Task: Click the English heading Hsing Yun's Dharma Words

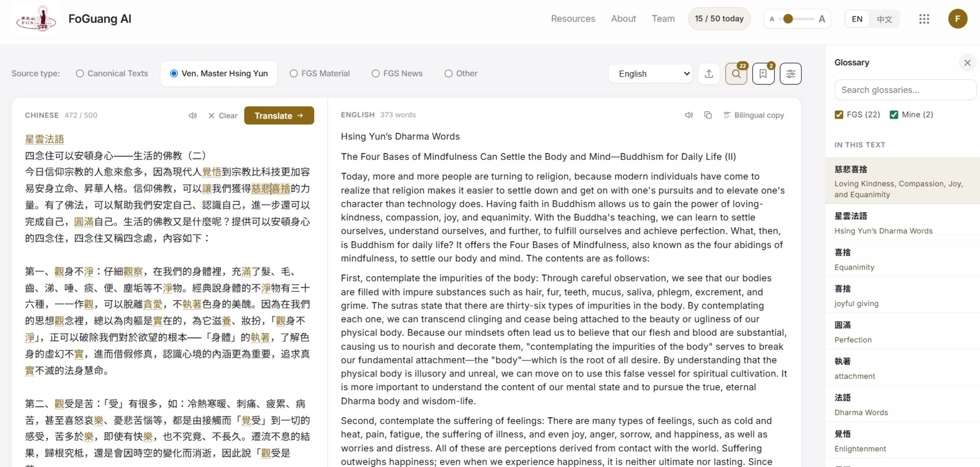Action: point(400,136)
